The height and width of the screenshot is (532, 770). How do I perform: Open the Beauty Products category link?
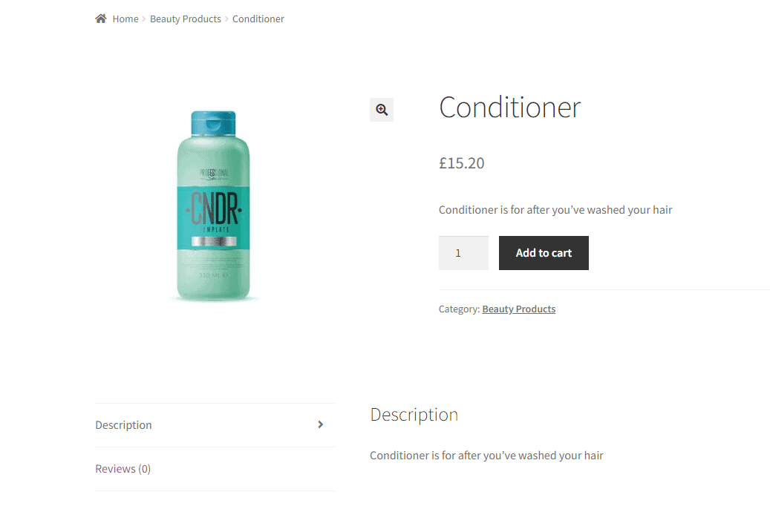pyautogui.click(x=518, y=309)
